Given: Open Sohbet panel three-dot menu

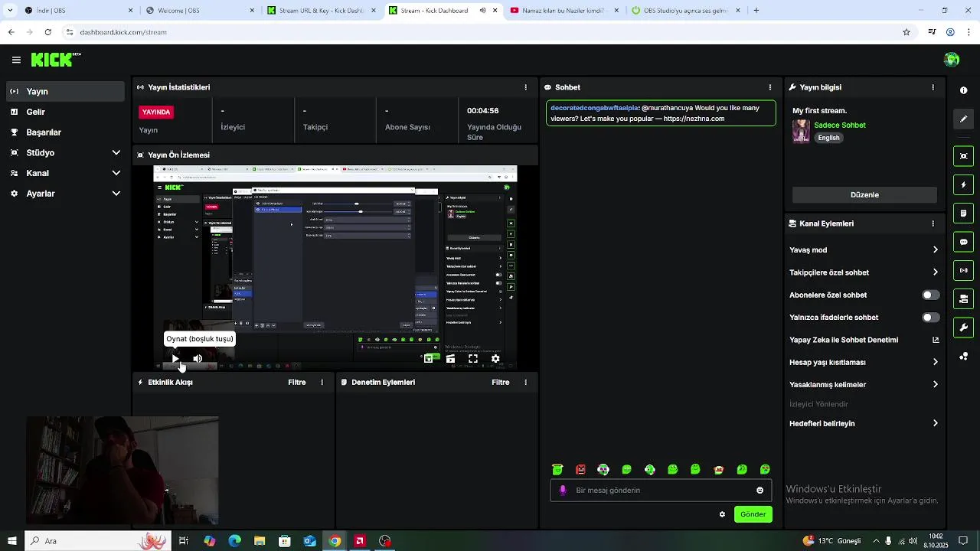Looking at the screenshot, I should point(770,87).
